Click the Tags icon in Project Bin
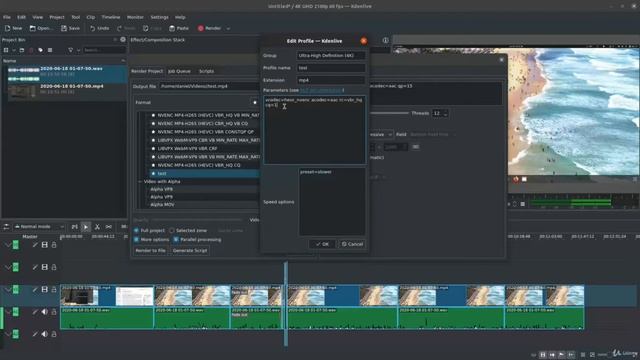Viewport: 640px width, 360px height. pyautogui.click(x=40, y=50)
